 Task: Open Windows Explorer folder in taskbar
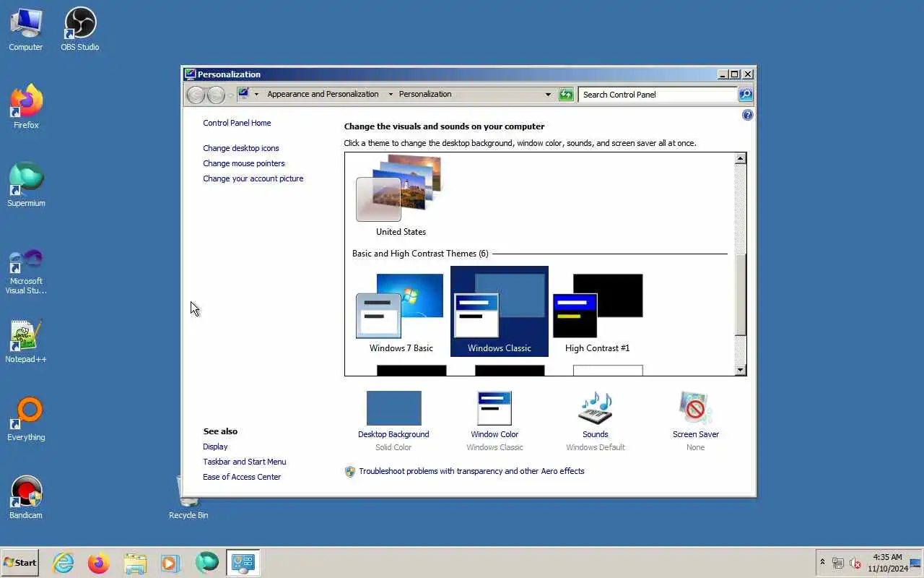pos(135,563)
